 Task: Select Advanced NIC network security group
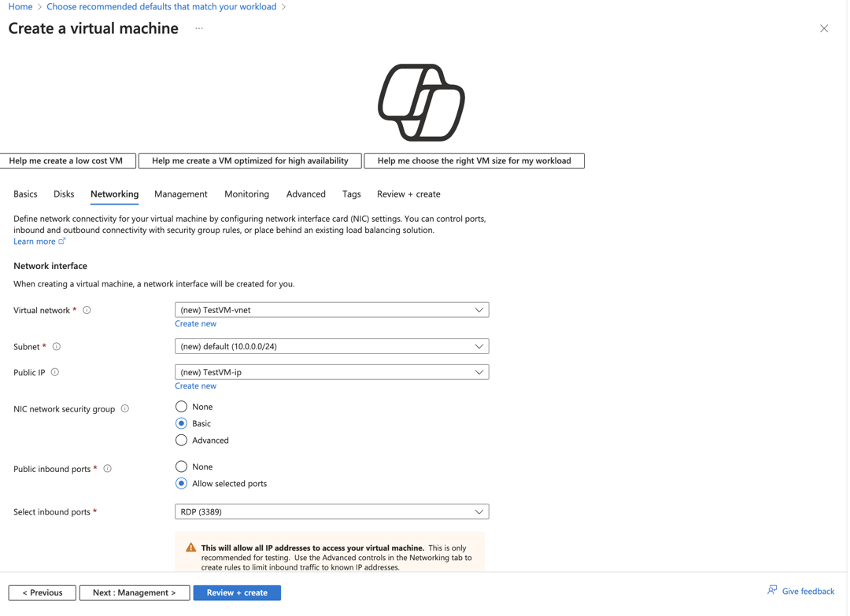point(181,440)
